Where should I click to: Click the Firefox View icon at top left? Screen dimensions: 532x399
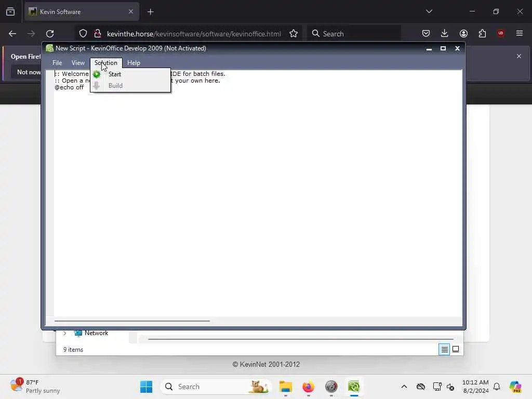[x=10, y=12]
